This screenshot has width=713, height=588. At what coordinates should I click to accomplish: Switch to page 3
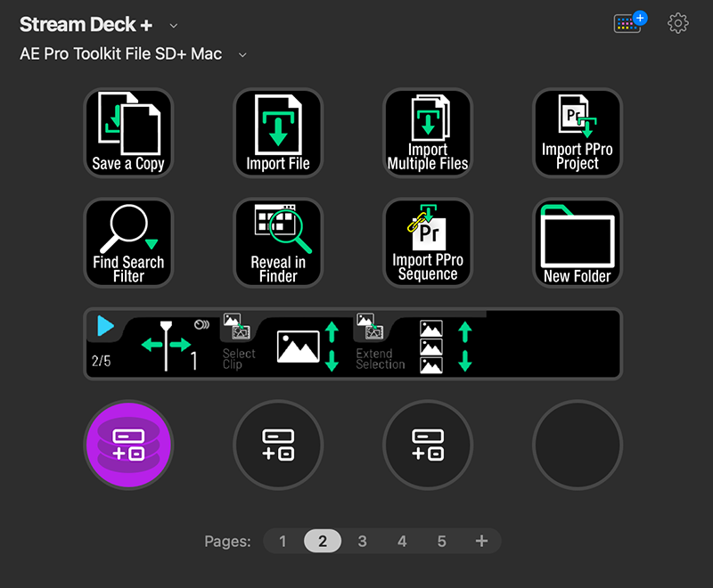click(363, 541)
